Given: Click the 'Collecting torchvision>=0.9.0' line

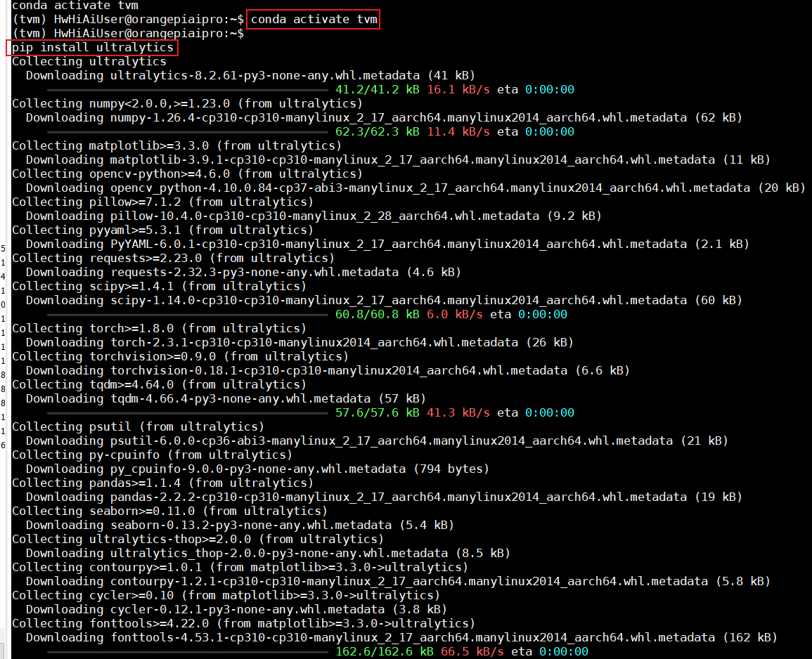Looking at the screenshot, I should [180, 357].
